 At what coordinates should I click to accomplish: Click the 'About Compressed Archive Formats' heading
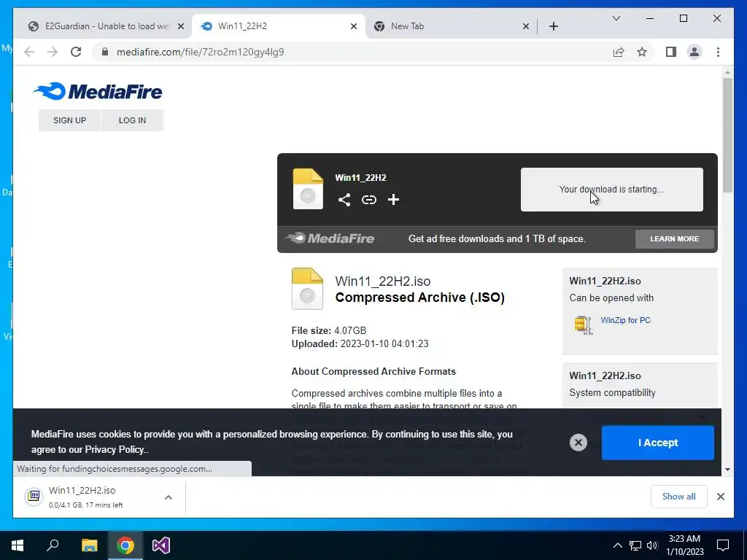tap(373, 371)
